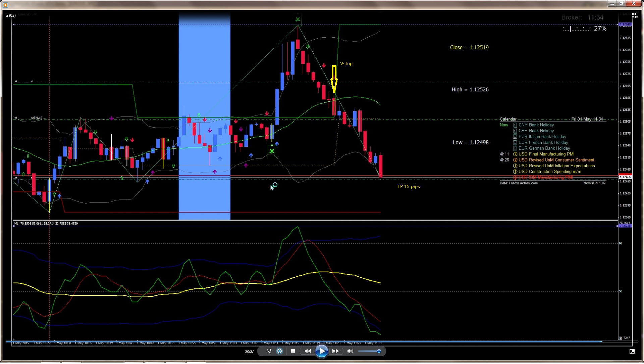Go to previous track with rewind button
The width and height of the screenshot is (644, 364).
click(307, 351)
